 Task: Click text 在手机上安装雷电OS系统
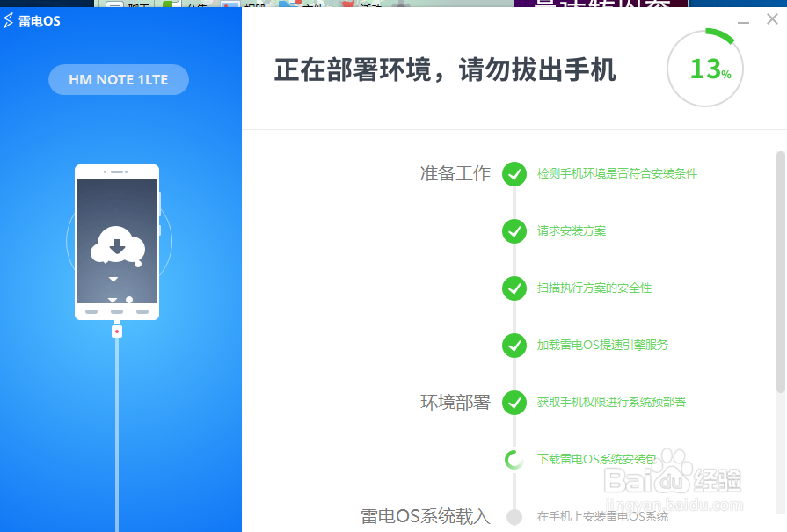pyautogui.click(x=602, y=516)
